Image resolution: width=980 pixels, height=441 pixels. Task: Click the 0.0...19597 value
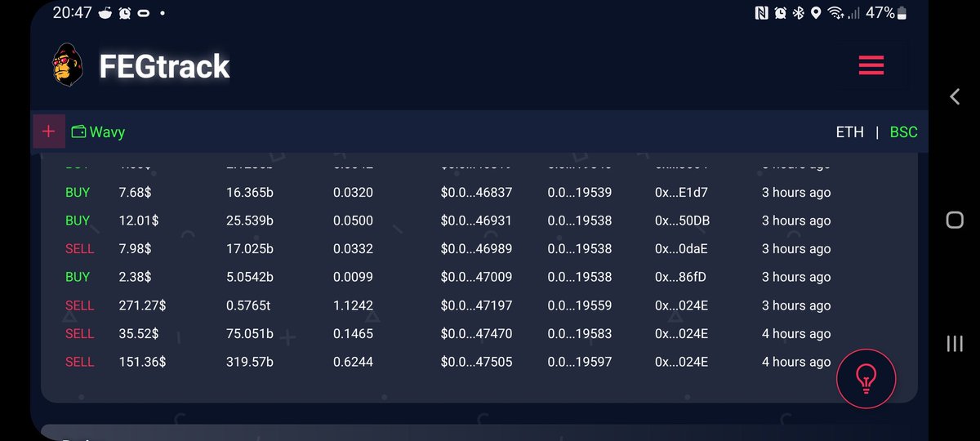click(x=580, y=362)
